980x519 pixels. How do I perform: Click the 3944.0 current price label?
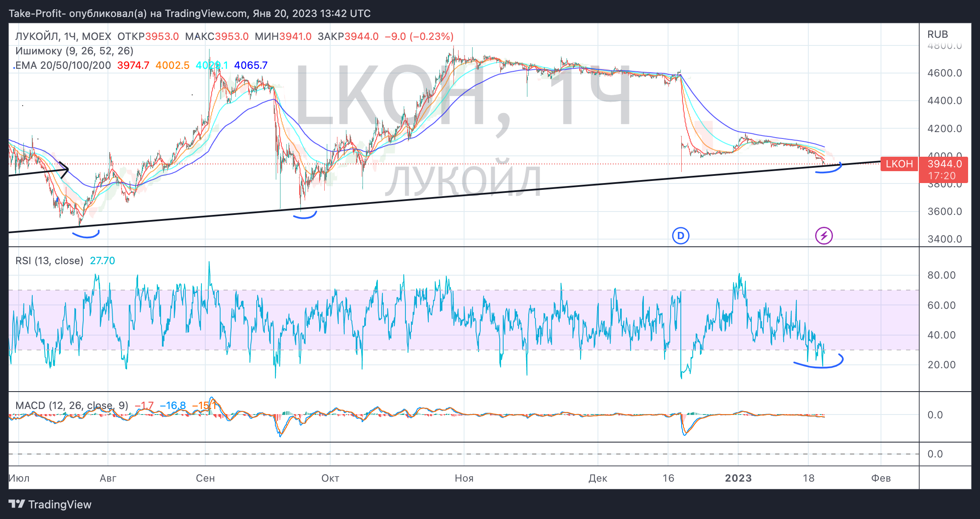[x=944, y=164]
